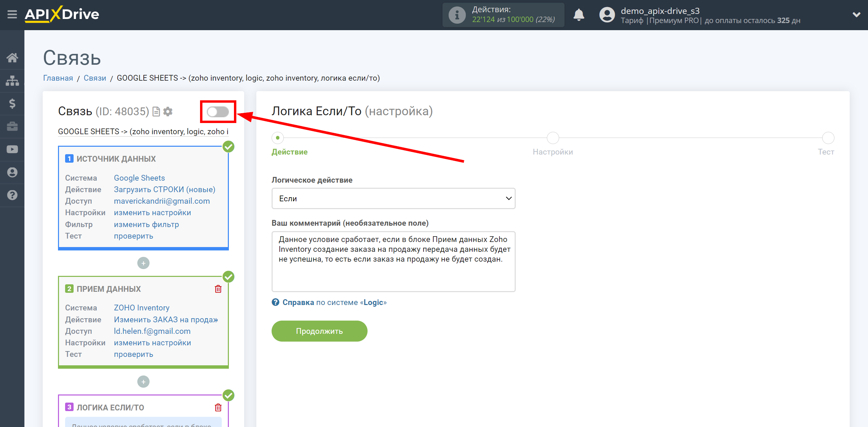Open the help question icon in sidebar

pos(12,195)
